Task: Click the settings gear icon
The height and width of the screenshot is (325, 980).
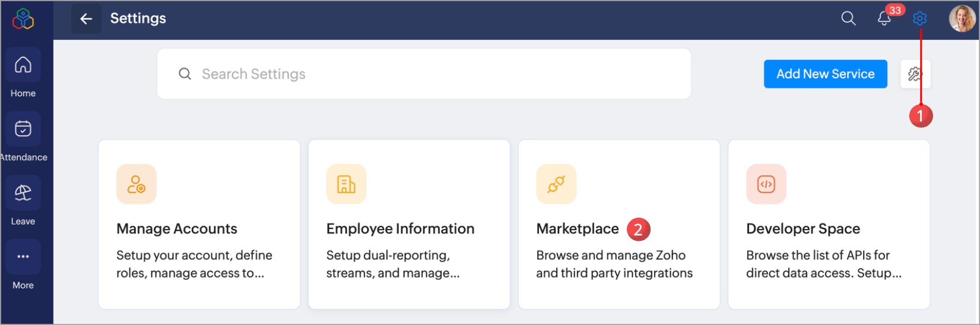Action: [919, 19]
